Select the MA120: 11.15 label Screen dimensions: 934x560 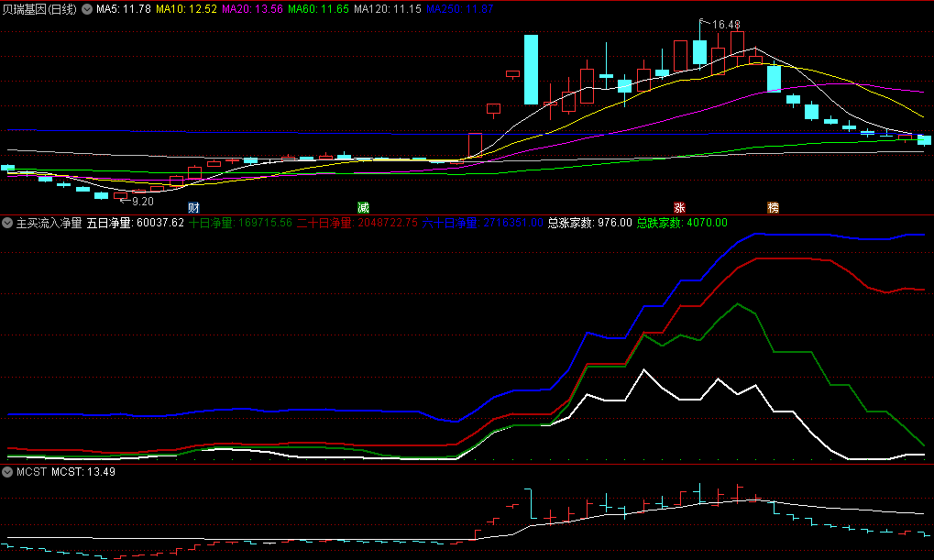point(388,9)
